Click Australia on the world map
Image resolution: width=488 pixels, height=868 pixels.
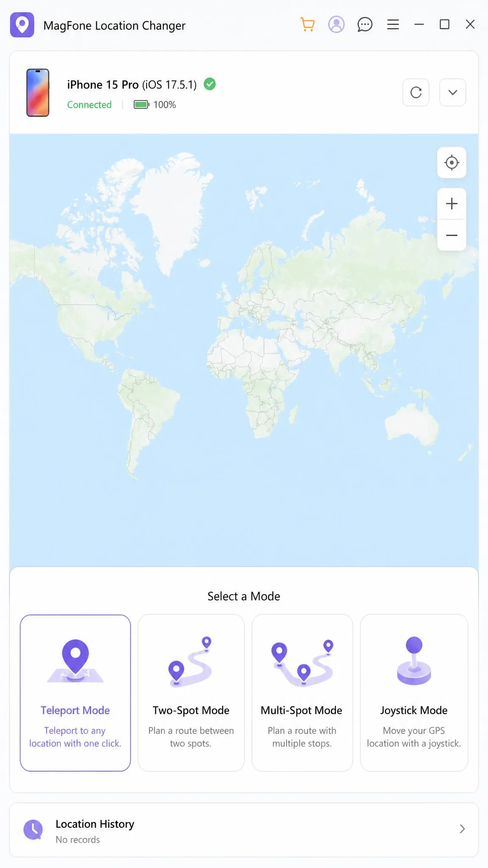(x=412, y=424)
